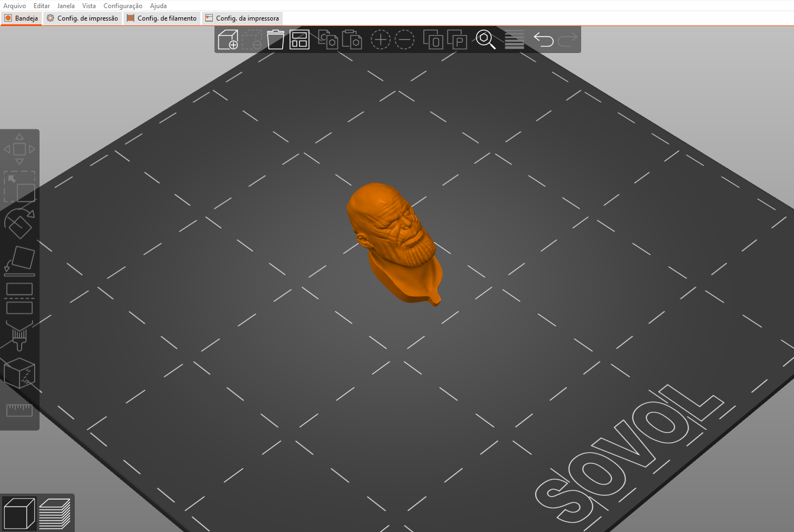This screenshot has width=794, height=532.
Task: Select the Cut tool in left sidebar
Action: 19,298
